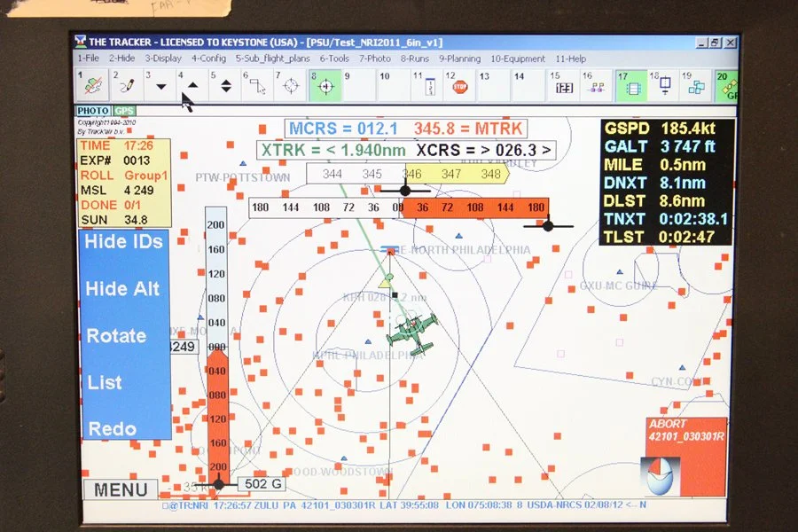Image resolution: width=798 pixels, height=532 pixels.
Task: Click toolbar button 19 blue connected boxes icon
Action: pos(696,85)
